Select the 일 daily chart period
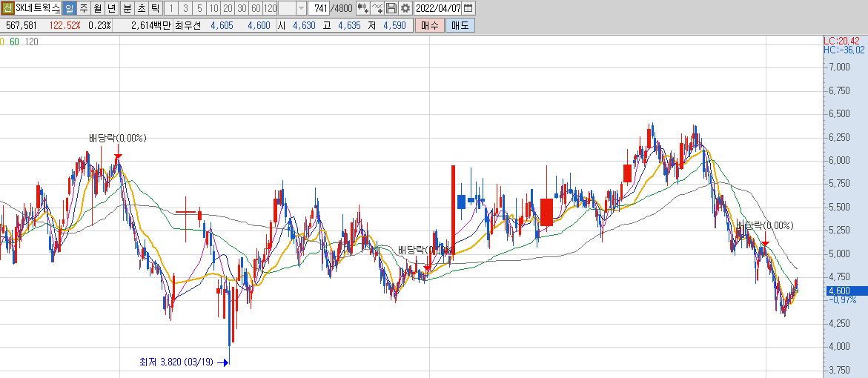This screenshot has width=868, height=378. click(x=69, y=8)
